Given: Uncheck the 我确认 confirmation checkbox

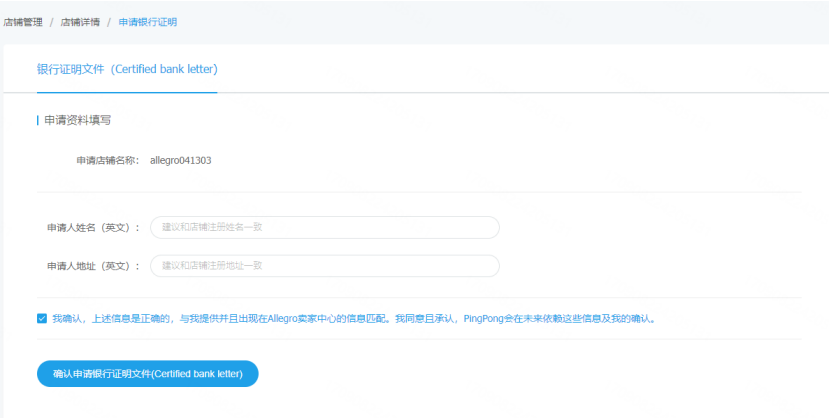Looking at the screenshot, I should 42,319.
